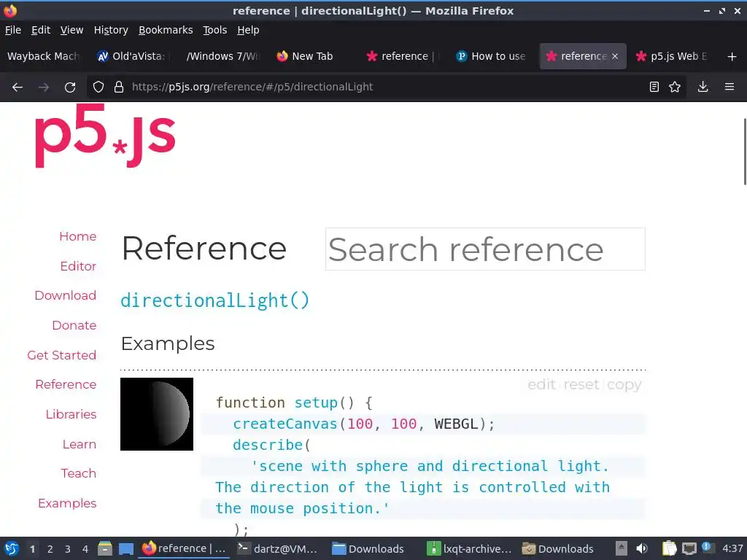Screen dimensions: 747x560
Task: Go back to the previous page
Action: [x=18, y=87]
